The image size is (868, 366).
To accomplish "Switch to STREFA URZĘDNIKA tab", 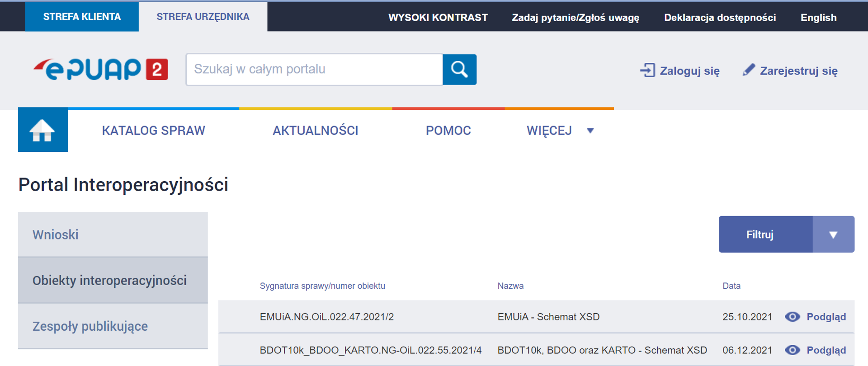I will 203,17.
